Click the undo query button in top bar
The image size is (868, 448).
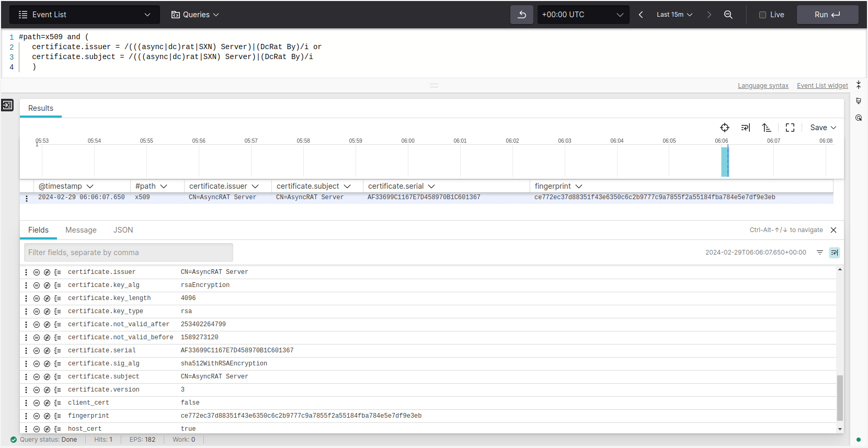(521, 15)
